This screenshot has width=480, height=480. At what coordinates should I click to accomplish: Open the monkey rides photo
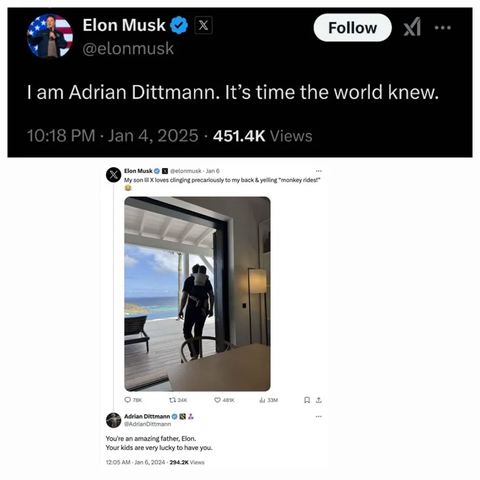[x=197, y=294]
